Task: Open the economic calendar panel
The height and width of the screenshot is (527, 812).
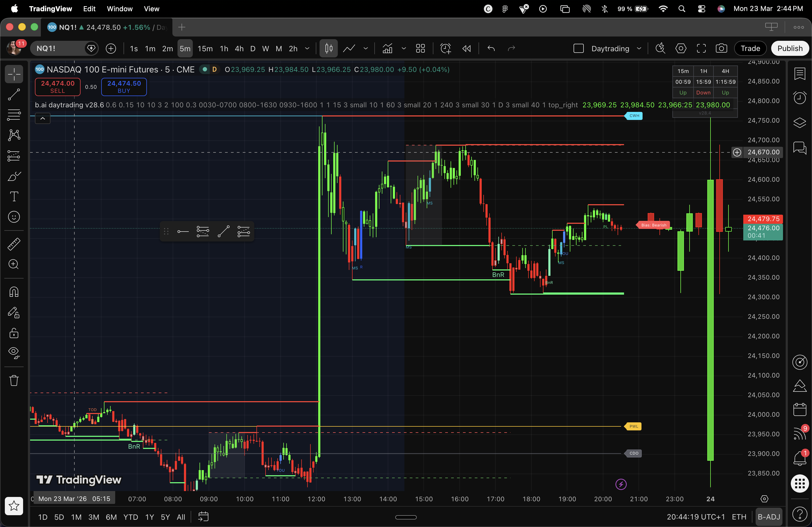Action: click(800, 409)
